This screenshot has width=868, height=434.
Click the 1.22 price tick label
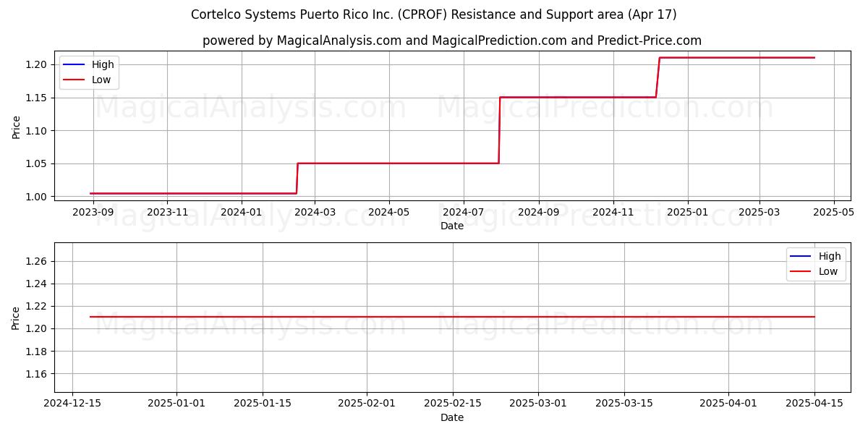point(37,306)
